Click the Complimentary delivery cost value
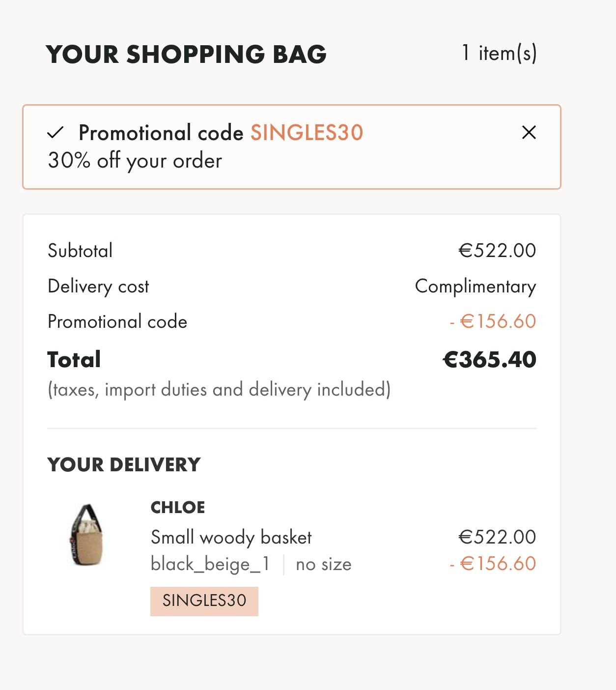This screenshot has width=616, height=690. click(x=475, y=286)
